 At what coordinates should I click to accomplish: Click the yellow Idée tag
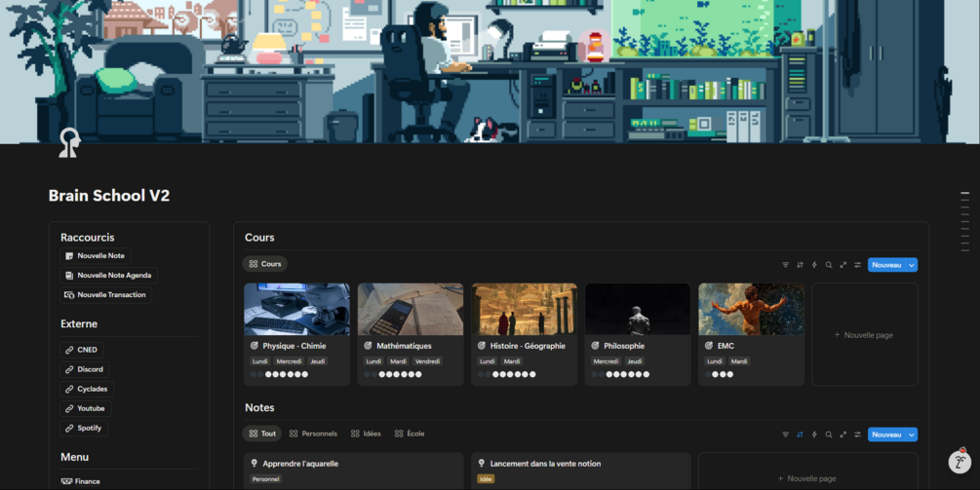486,478
